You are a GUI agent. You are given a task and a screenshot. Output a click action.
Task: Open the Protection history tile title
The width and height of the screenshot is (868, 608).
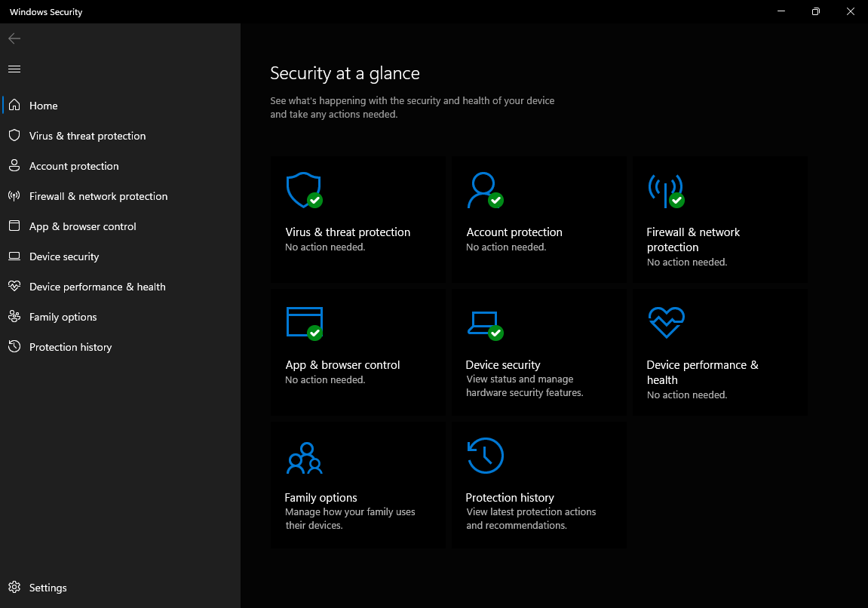pos(510,497)
